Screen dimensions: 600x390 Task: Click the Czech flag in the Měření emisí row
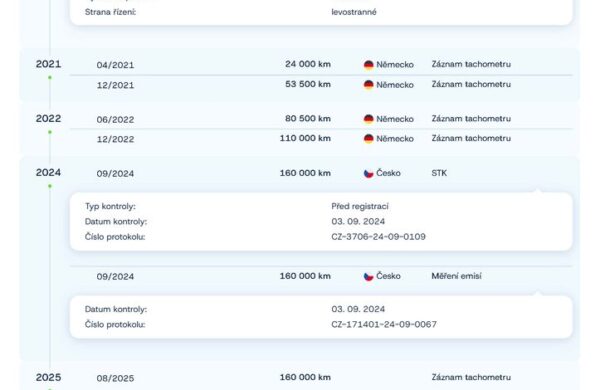(368, 276)
